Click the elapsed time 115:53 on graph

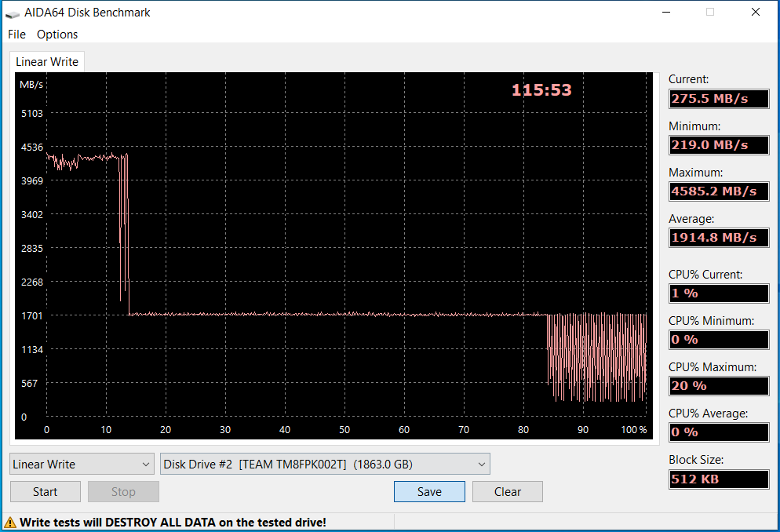[541, 90]
